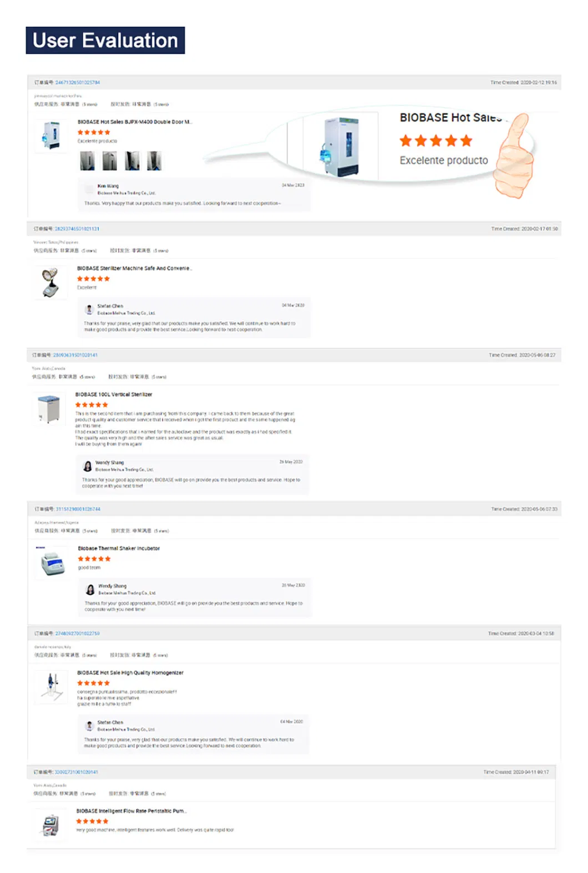Click the star rating under 100L Vertical Sterilizer
This screenshot has width=588, height=873.
click(92, 405)
